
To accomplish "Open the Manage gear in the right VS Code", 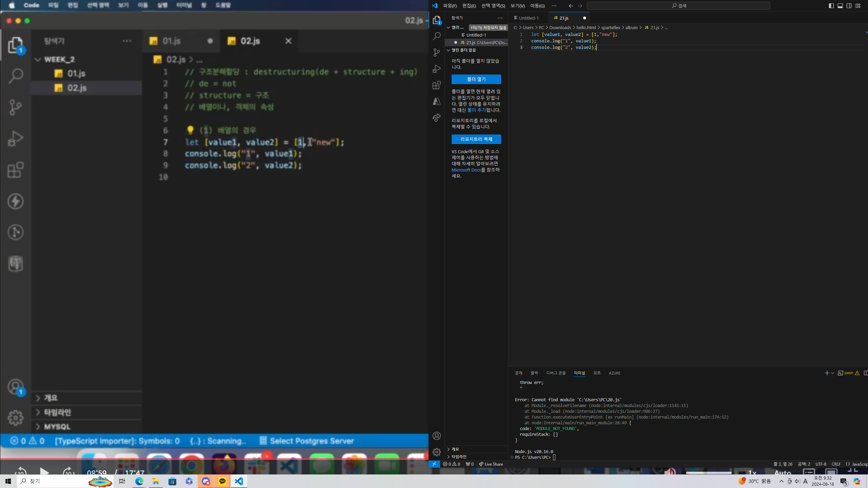I will tap(437, 452).
